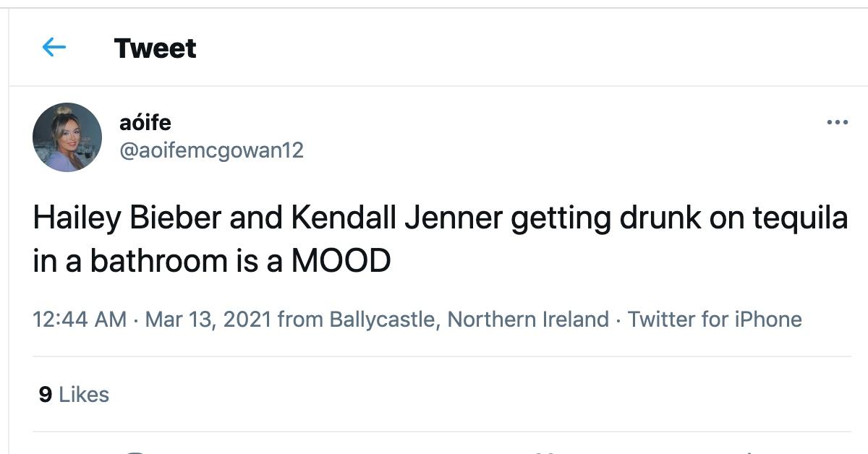Click the bold number 9 in the likes count
868x454 pixels.
(x=45, y=395)
